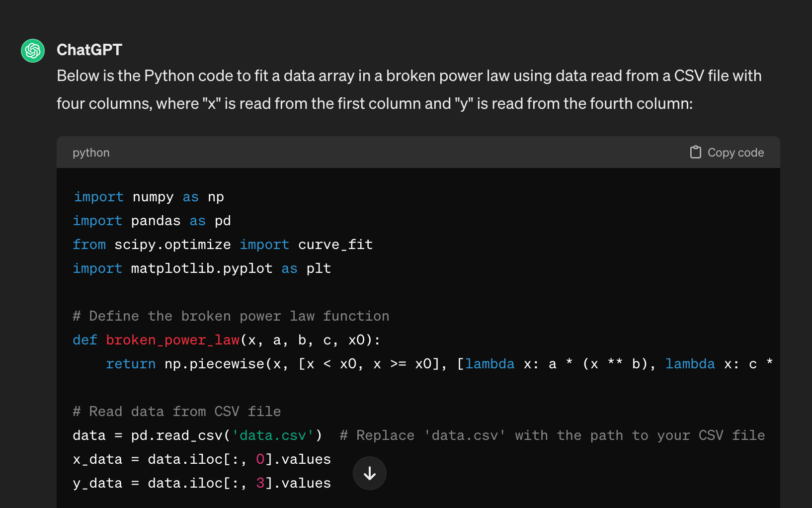Click the 'data.csv' string in read_csv
The height and width of the screenshot is (508, 812).
[x=273, y=435]
